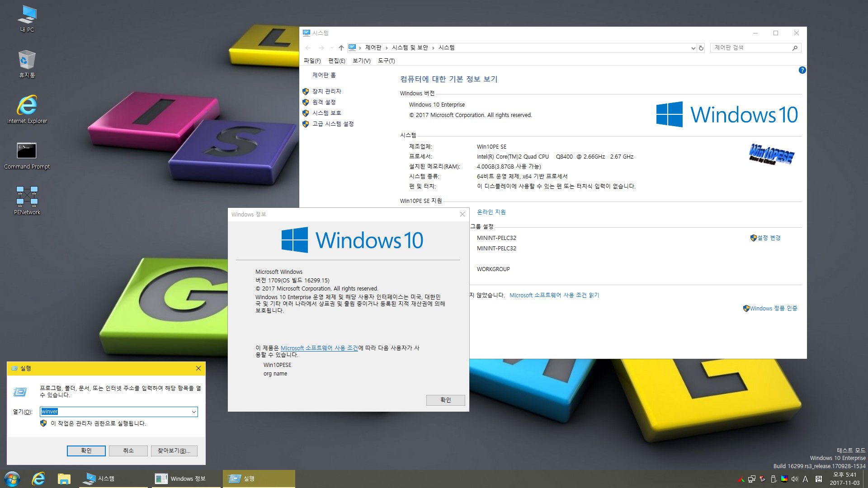Open 시스템 보호 from sidebar

(326, 113)
